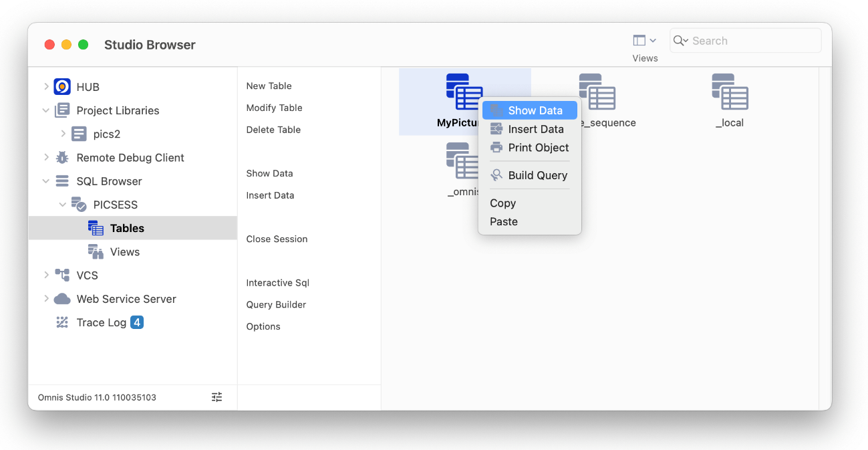Collapse the PICSESS session node
This screenshot has height=450, width=868.
pos(63,205)
